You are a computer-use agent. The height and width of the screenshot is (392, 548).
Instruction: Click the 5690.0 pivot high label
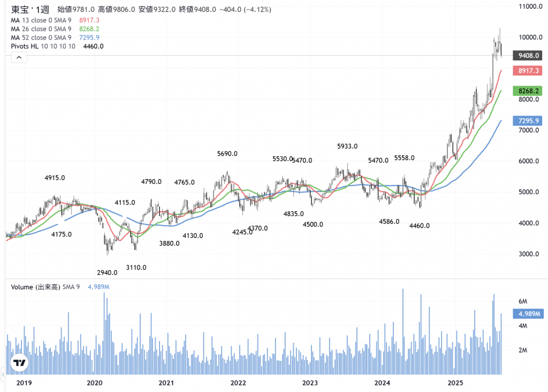[227, 153]
